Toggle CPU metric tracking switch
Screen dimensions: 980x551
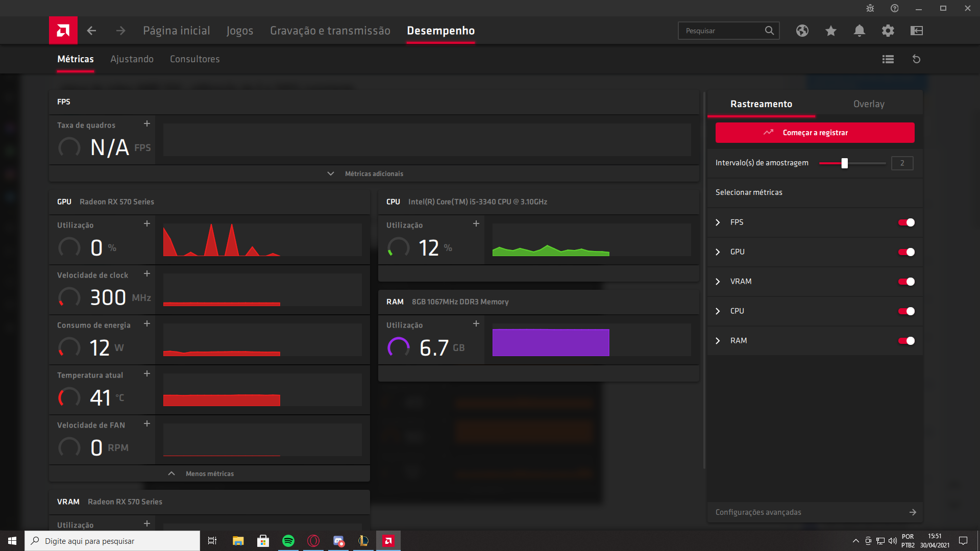906,311
